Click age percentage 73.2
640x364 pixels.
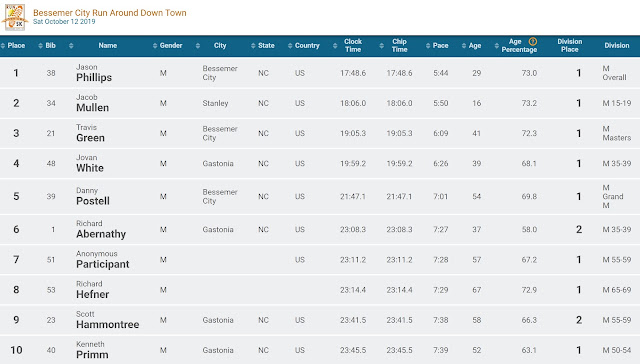[529, 103]
